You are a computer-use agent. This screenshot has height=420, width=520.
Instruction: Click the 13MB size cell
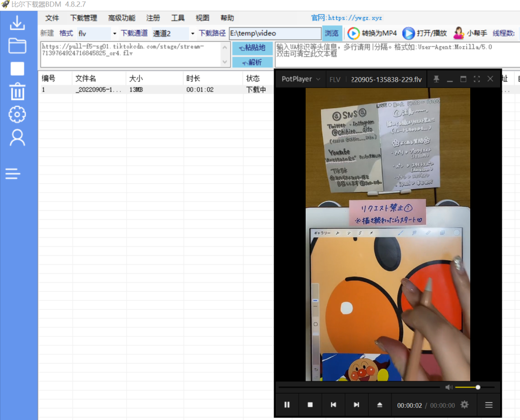tap(136, 89)
